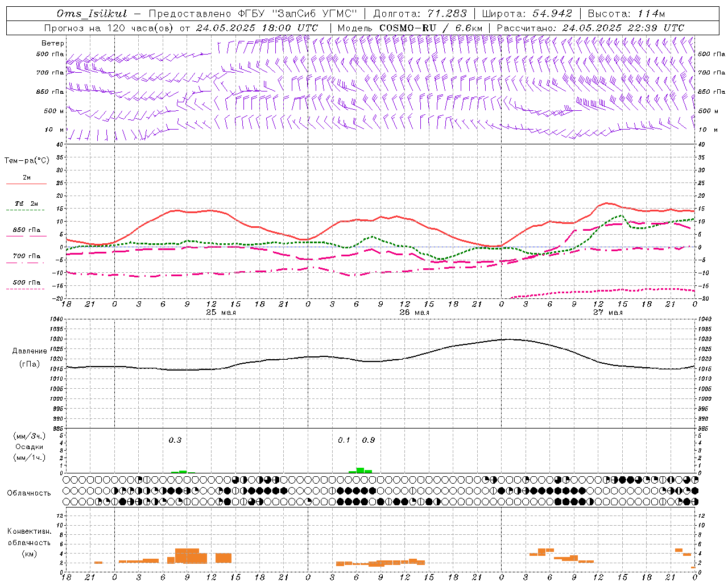Click the precipitation value 0.9
The height and width of the screenshot is (582, 728).
(x=369, y=440)
